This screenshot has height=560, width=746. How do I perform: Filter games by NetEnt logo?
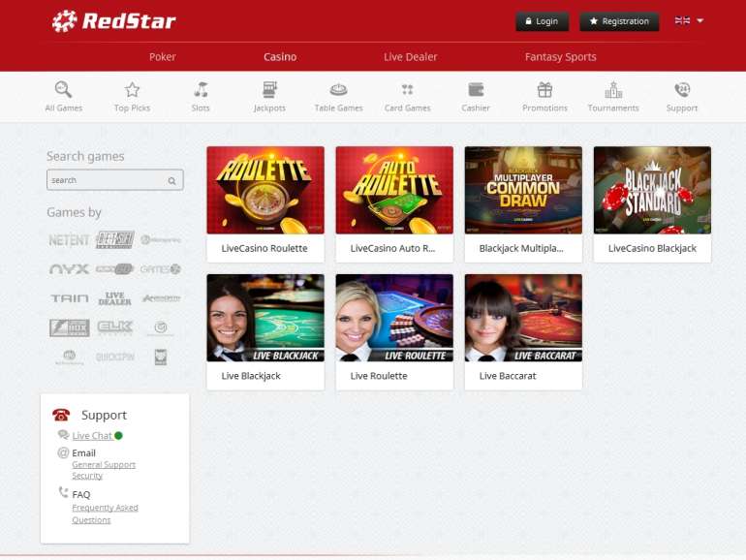[x=69, y=240]
